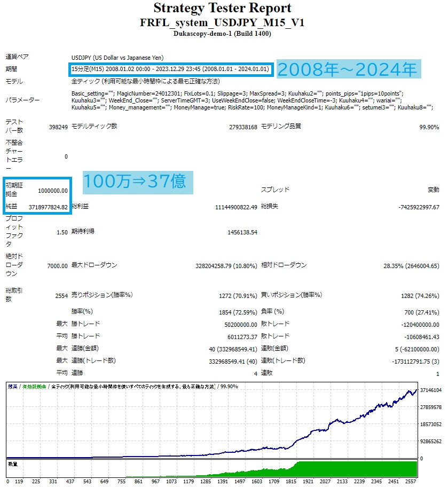Click the 数量 volume chart label
The width and height of the screenshot is (448, 487).
pyautogui.click(x=13, y=465)
